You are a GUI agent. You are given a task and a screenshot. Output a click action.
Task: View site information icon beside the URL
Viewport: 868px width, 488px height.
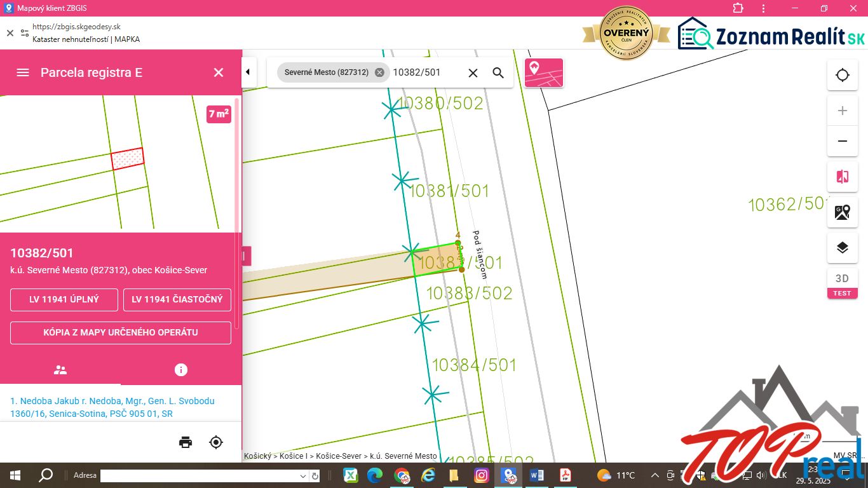(25, 33)
